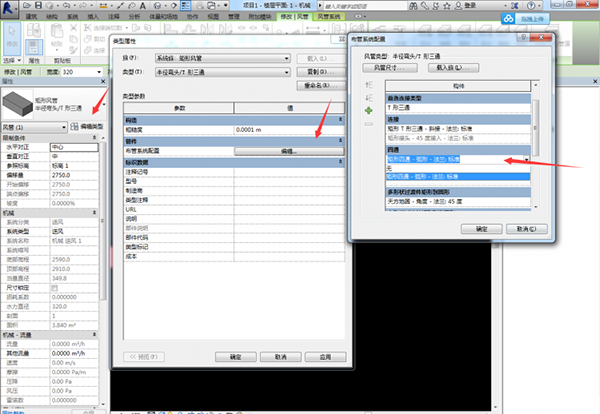Open the width 320 dropdown in options bar
This screenshot has height=414, width=600.
[99, 72]
